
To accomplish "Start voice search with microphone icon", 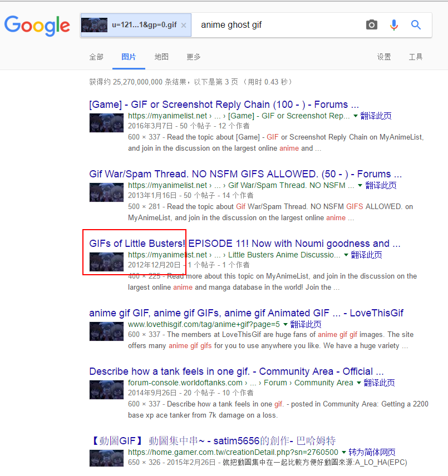I will (x=394, y=25).
